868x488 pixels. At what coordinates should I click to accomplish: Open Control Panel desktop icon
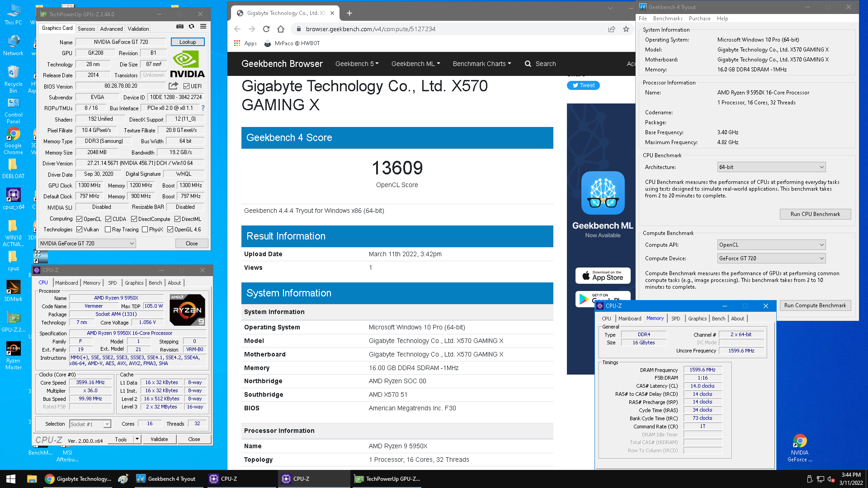[13, 111]
